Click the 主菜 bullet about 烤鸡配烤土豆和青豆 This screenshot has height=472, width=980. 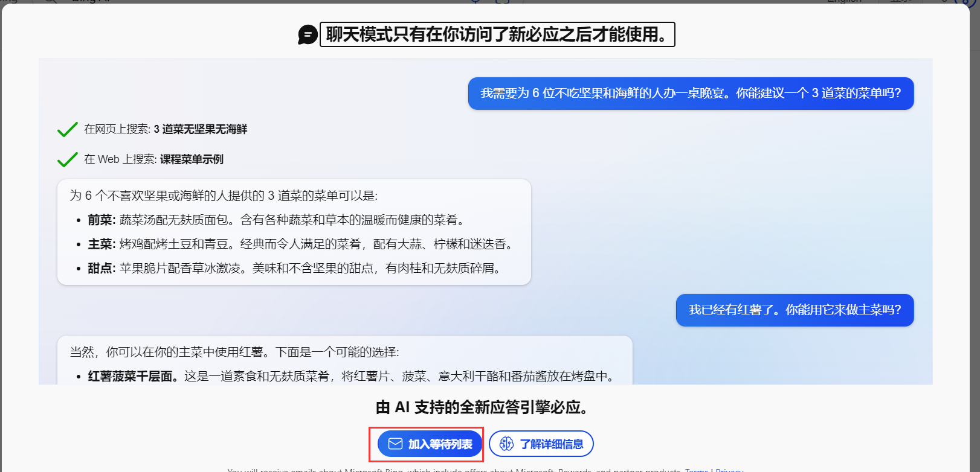301,244
